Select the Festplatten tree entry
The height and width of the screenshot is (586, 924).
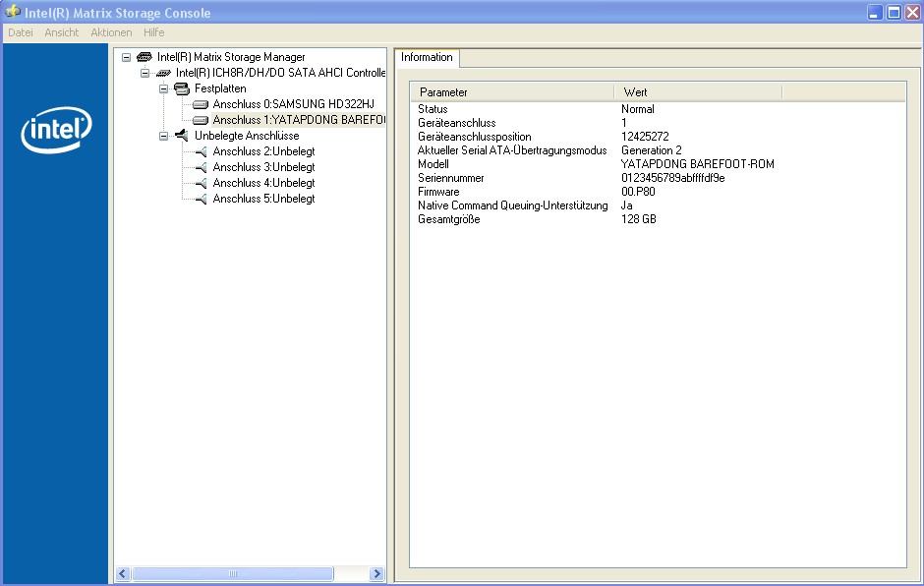(220, 88)
